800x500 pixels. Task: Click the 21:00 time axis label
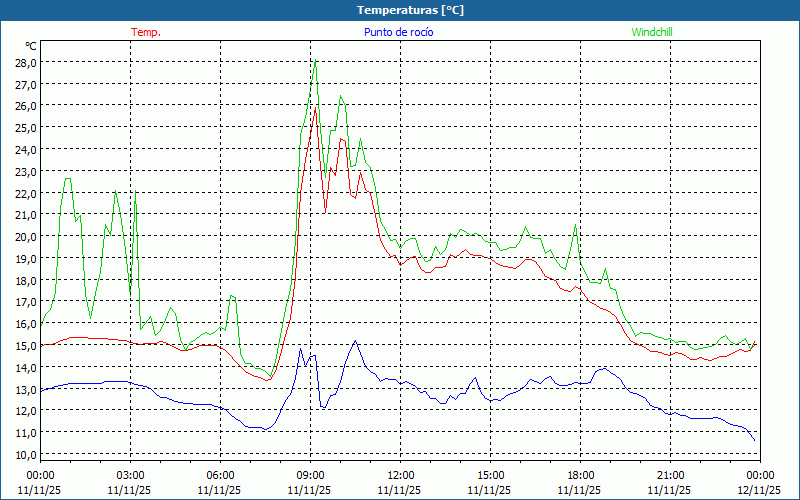670,475
